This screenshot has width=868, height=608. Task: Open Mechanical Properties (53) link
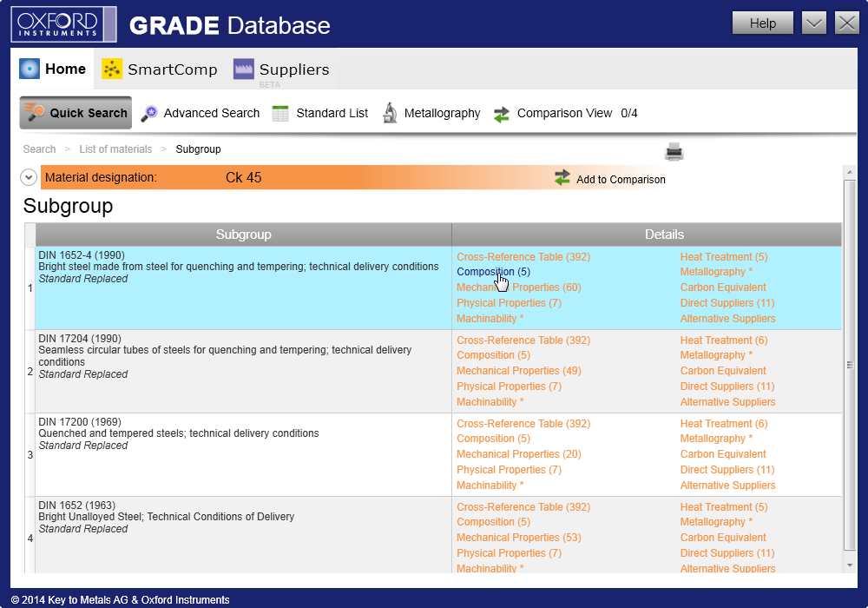pos(519,537)
